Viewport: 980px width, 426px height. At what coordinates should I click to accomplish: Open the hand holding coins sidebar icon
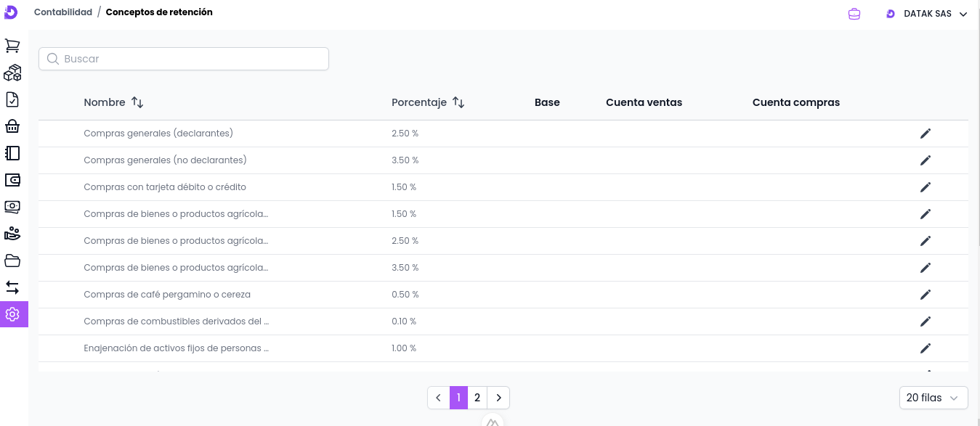[12, 234]
